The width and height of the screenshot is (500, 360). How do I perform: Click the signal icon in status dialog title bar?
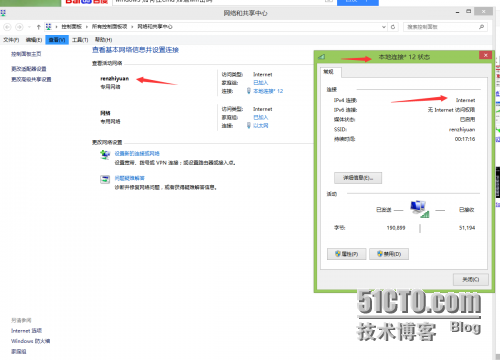point(322,57)
